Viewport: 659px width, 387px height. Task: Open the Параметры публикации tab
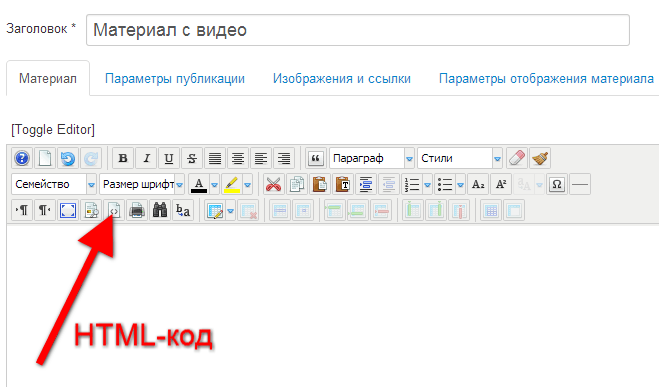pos(175,79)
